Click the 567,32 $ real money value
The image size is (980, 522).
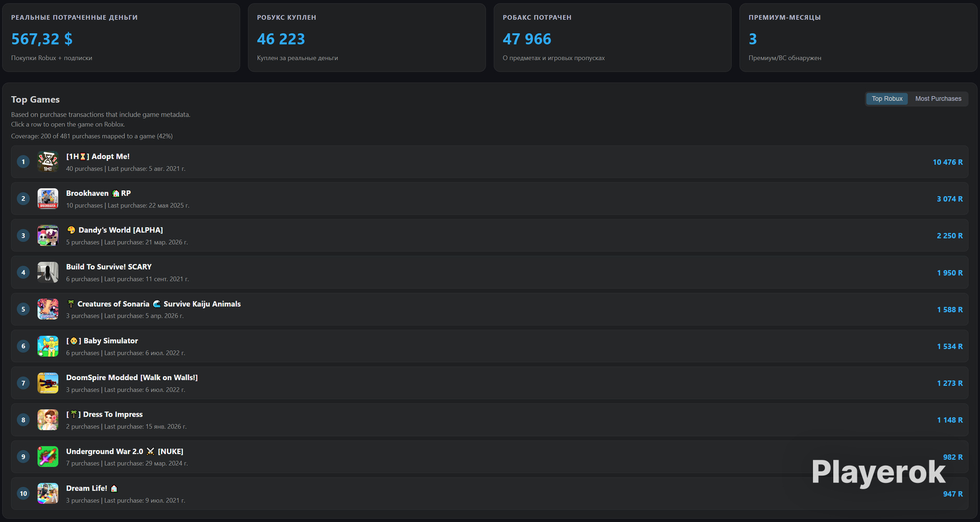(x=42, y=39)
